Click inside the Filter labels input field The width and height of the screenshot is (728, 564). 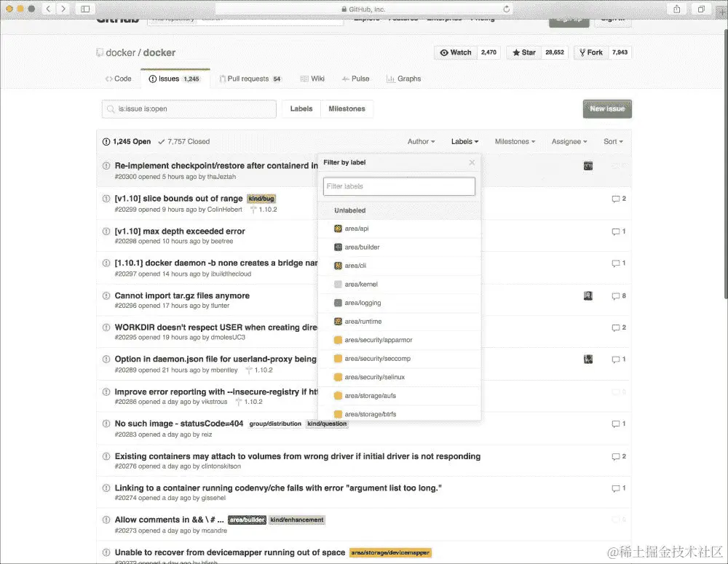point(399,186)
